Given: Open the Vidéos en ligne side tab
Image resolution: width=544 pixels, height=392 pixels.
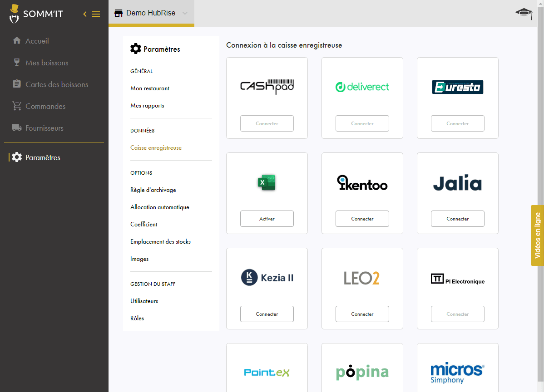Looking at the screenshot, I should point(537,235).
